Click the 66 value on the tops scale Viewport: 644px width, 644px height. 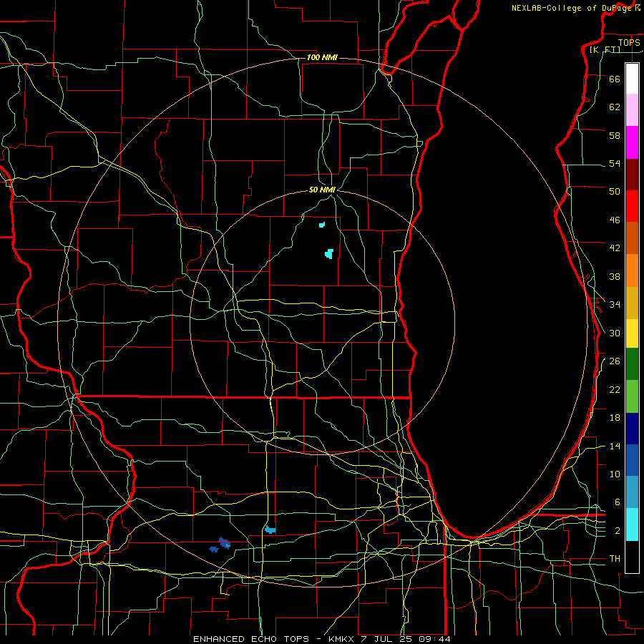(615, 79)
